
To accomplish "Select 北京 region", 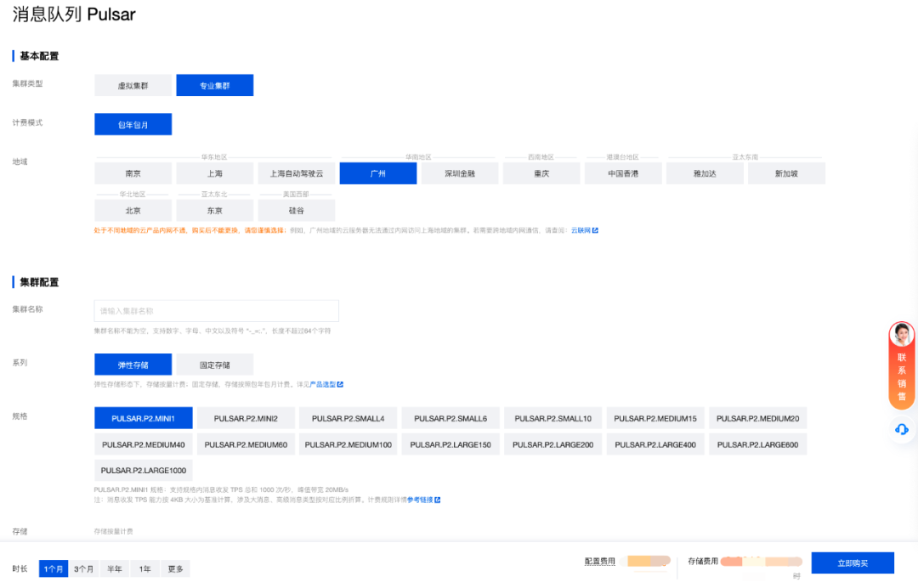I will coord(133,211).
